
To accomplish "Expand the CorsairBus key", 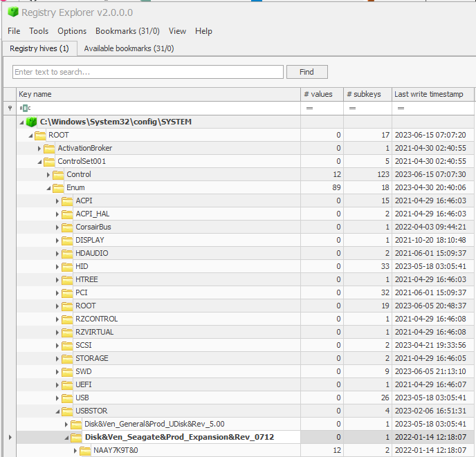I will [57, 227].
